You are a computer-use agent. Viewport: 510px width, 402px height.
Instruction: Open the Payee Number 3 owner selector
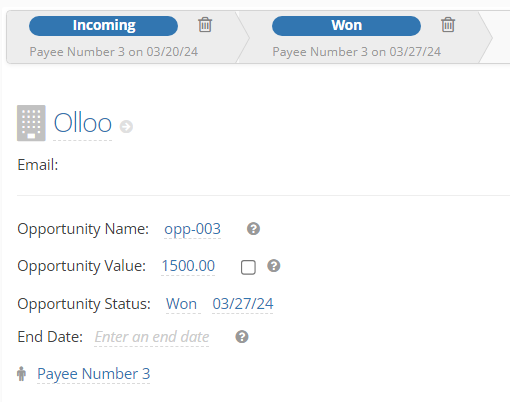94,374
